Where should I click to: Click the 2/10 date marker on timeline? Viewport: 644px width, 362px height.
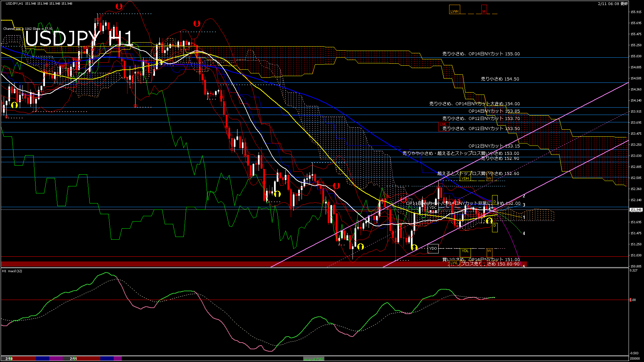[9, 359]
